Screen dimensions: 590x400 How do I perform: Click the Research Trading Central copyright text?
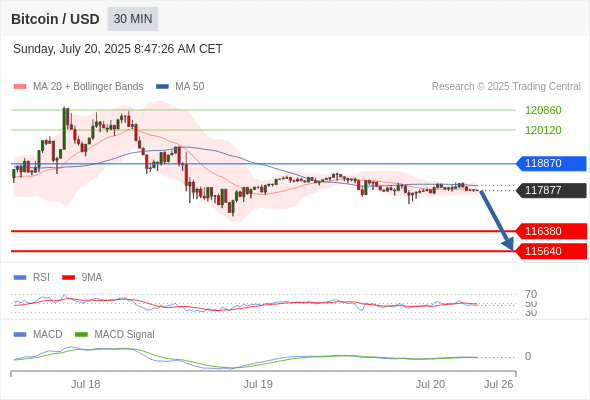point(506,87)
